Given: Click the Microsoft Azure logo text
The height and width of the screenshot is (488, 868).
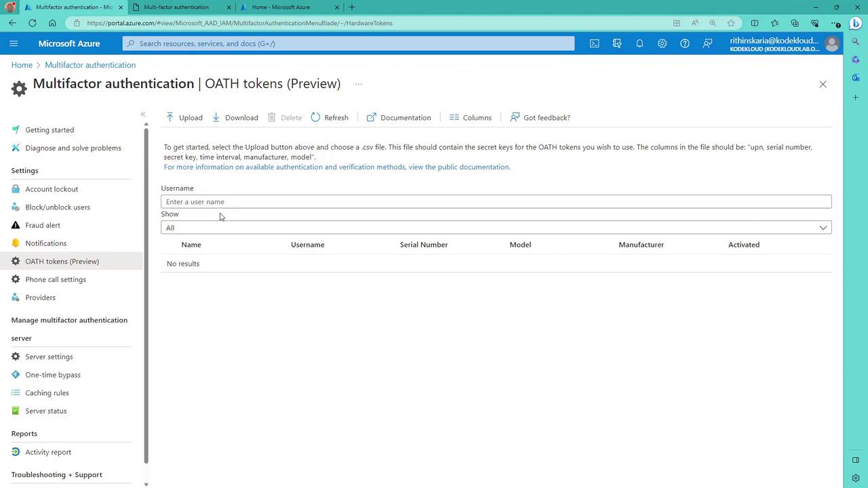Looking at the screenshot, I should coord(69,43).
